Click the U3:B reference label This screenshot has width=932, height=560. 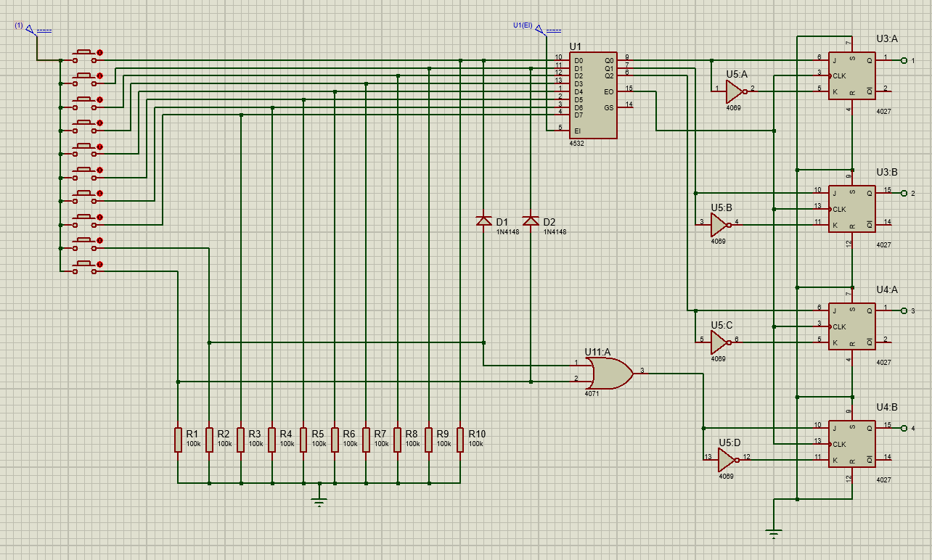tap(887, 172)
